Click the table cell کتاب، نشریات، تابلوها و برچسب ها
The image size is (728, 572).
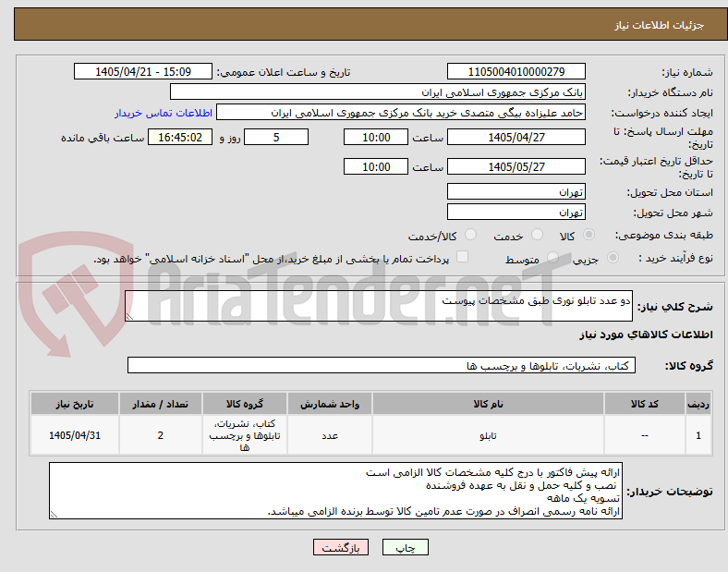[x=245, y=435]
